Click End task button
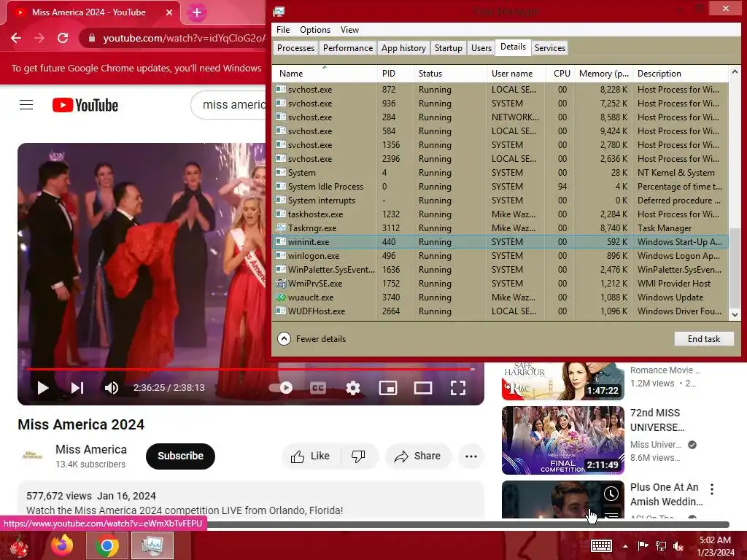This screenshot has height=560, width=747. (704, 339)
